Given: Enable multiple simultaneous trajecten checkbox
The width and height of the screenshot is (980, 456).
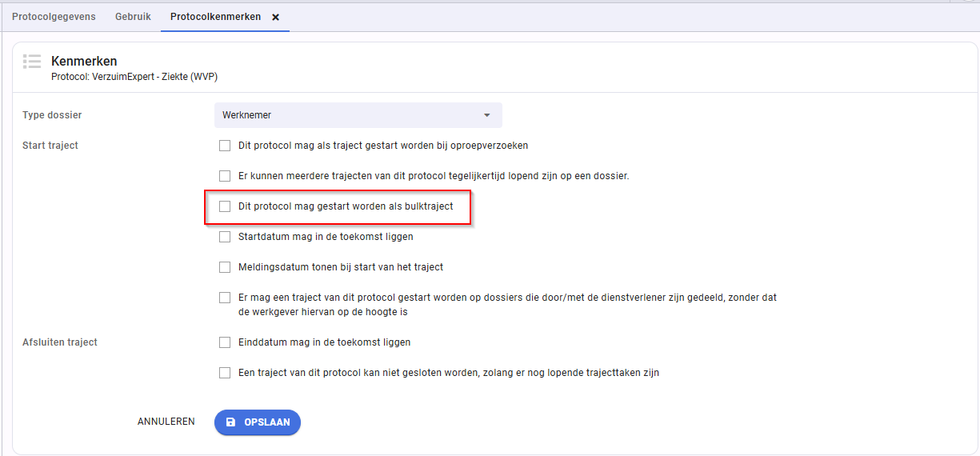Looking at the screenshot, I should coord(225,176).
